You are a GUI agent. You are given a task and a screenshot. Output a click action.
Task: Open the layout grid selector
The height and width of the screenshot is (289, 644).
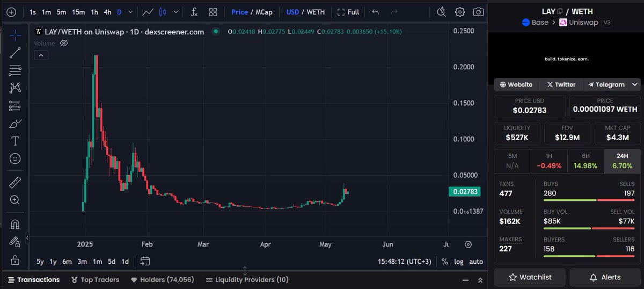pos(213,12)
